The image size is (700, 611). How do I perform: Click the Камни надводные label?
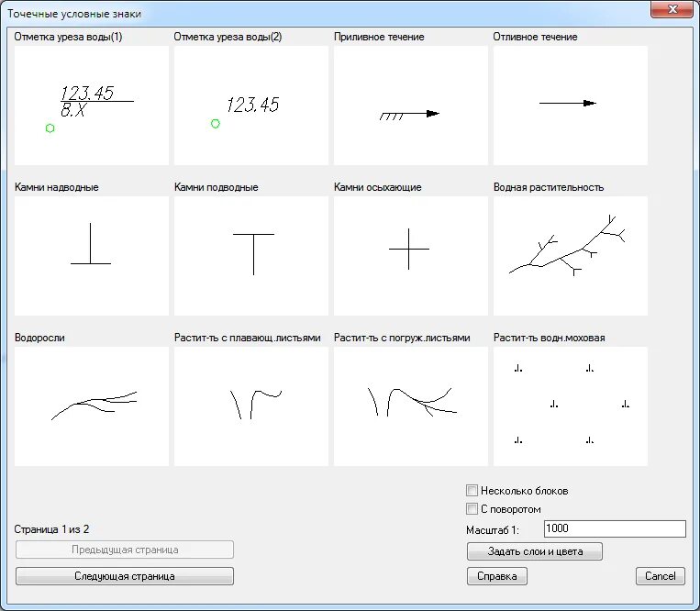[57, 187]
